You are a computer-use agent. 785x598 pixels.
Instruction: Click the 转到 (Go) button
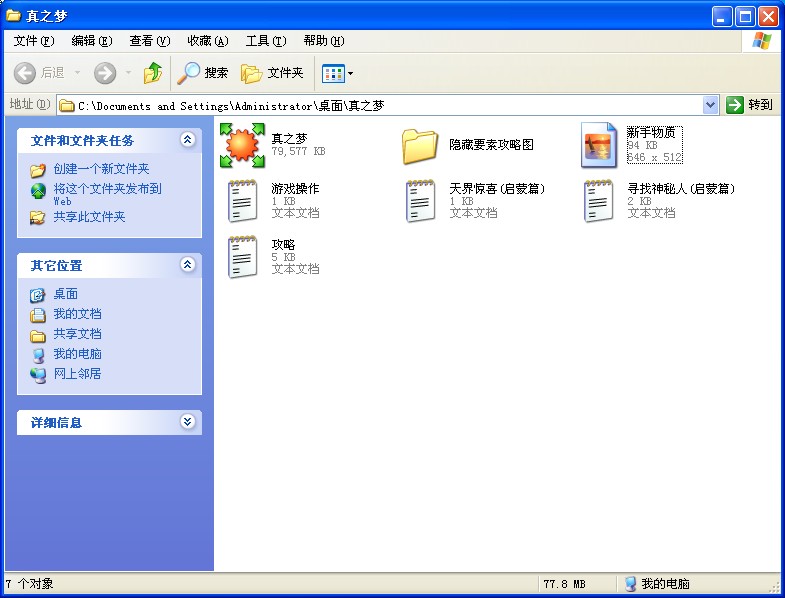point(749,105)
